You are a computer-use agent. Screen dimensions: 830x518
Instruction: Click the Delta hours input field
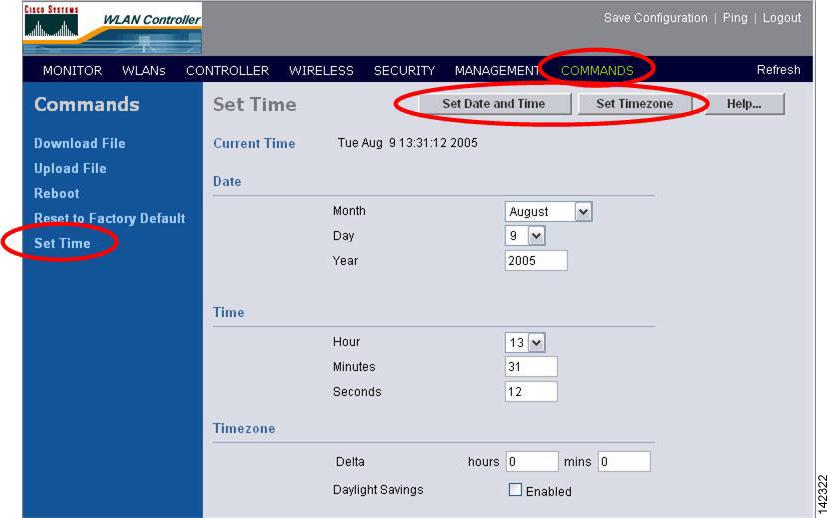(x=532, y=461)
